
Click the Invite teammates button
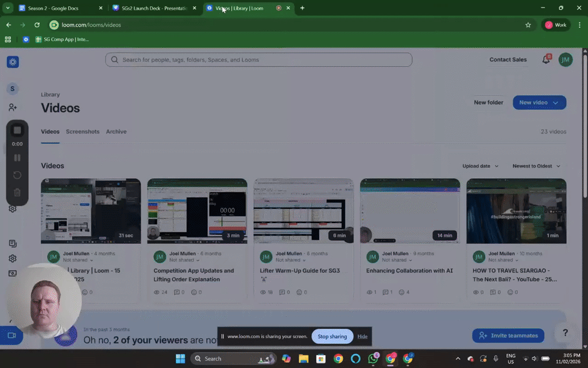[508, 335]
